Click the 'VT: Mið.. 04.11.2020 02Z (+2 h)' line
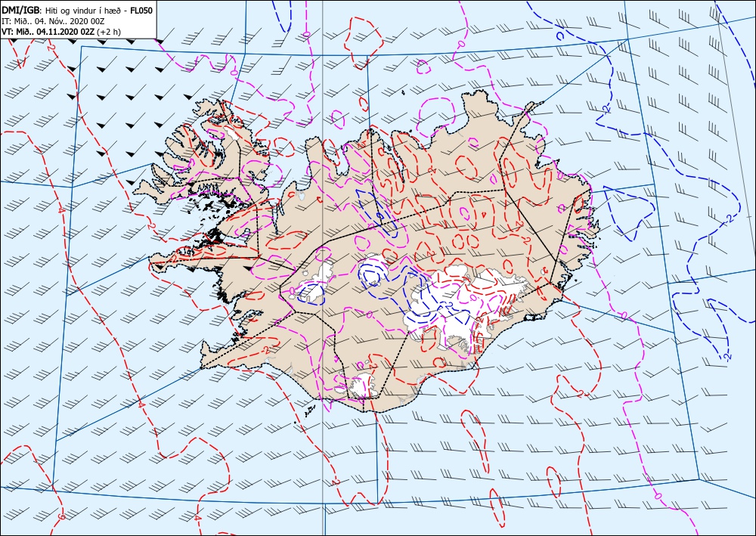This screenshot has width=756, height=536. (61, 32)
